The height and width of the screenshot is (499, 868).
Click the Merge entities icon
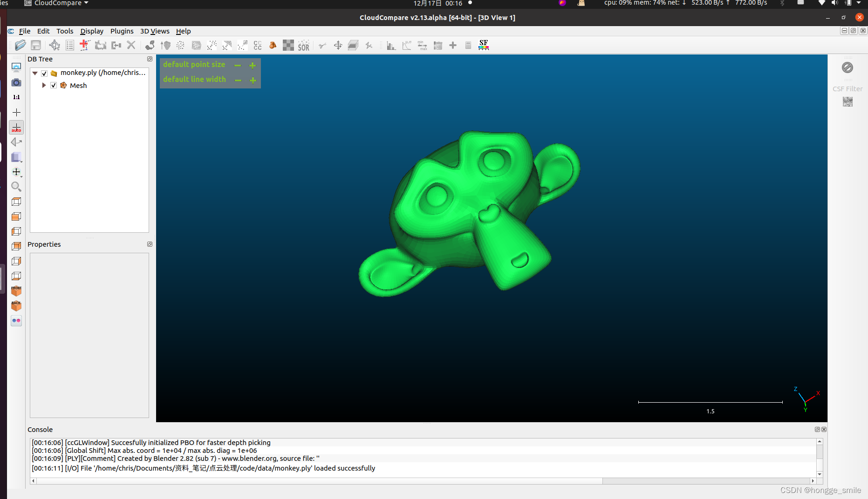[116, 45]
